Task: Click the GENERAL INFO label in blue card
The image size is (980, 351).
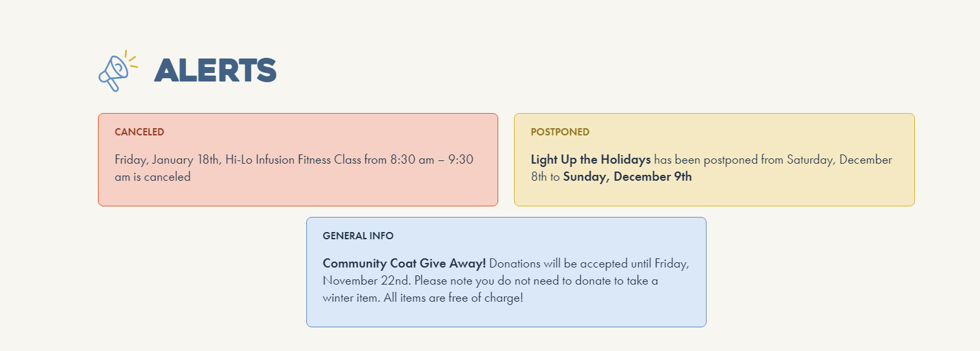Action: (x=358, y=236)
